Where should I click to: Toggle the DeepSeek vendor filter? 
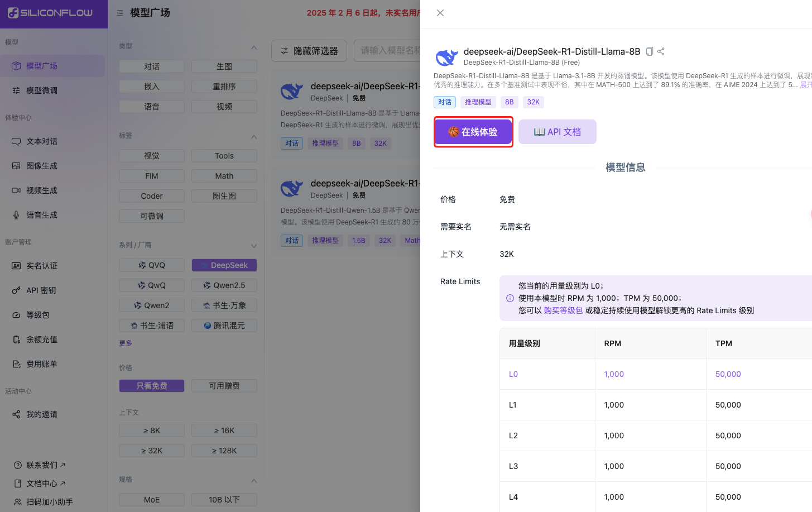coord(224,265)
